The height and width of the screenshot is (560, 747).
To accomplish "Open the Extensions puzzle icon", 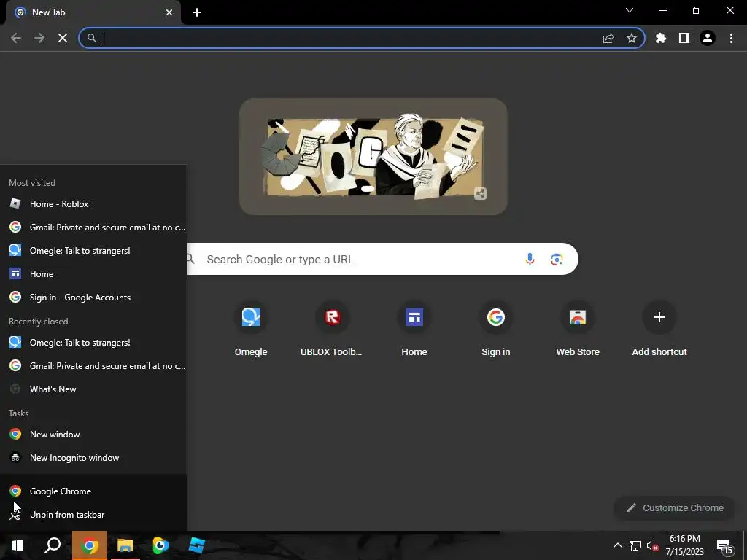I will click(661, 38).
